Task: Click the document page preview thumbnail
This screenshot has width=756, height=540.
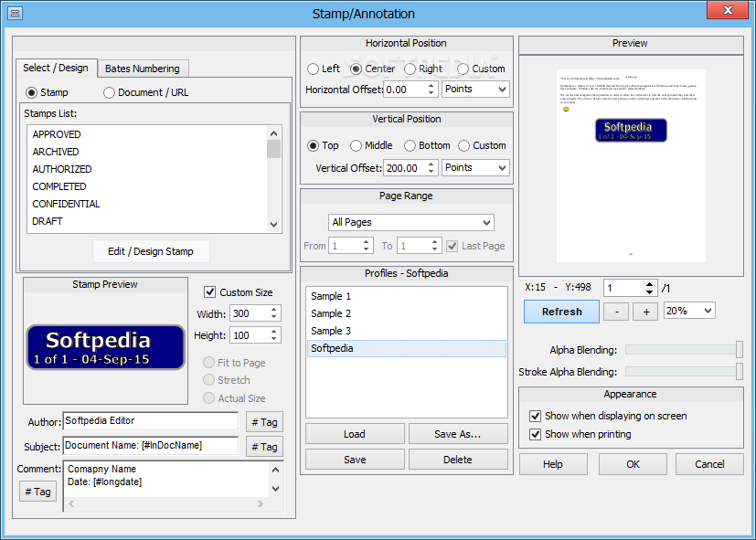Action: coord(631,165)
